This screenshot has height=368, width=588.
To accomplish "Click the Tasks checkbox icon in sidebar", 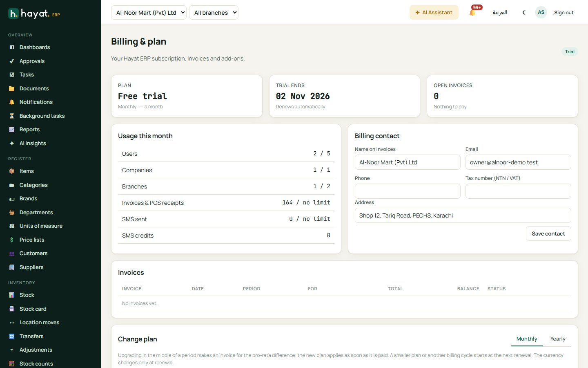I will [x=12, y=75].
